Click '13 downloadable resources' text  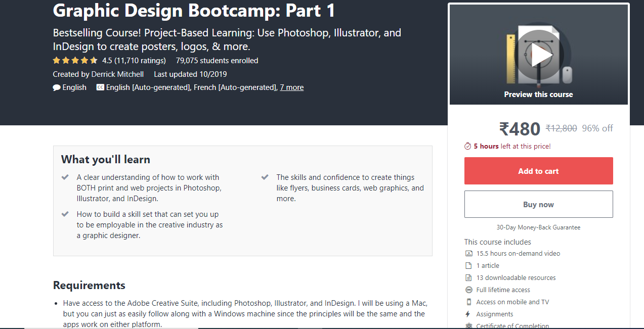coord(516,278)
